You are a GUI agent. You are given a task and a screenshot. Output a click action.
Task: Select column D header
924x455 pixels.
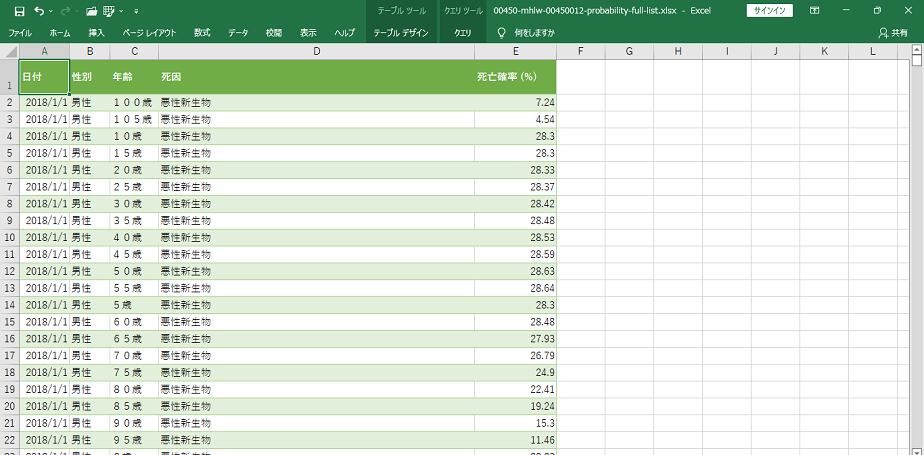[x=316, y=51]
